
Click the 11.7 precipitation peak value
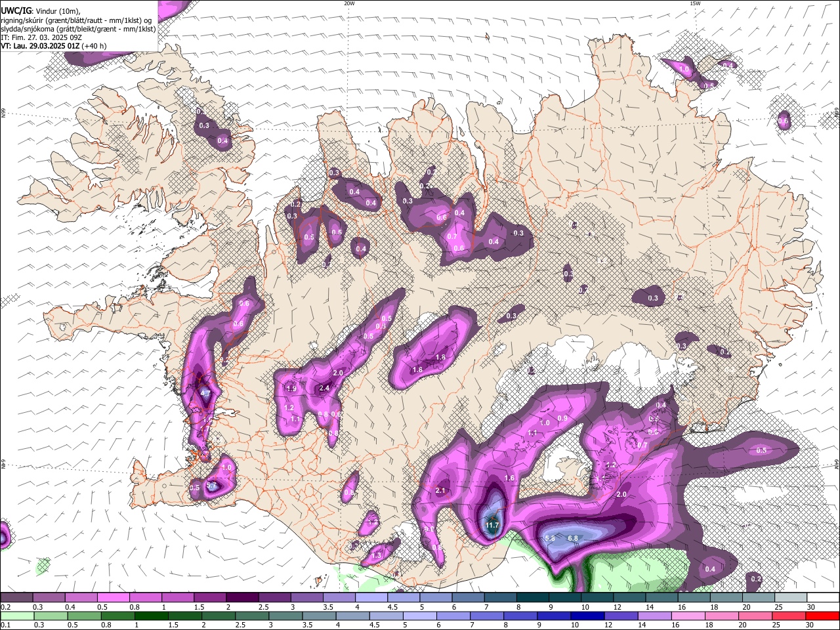click(x=492, y=526)
